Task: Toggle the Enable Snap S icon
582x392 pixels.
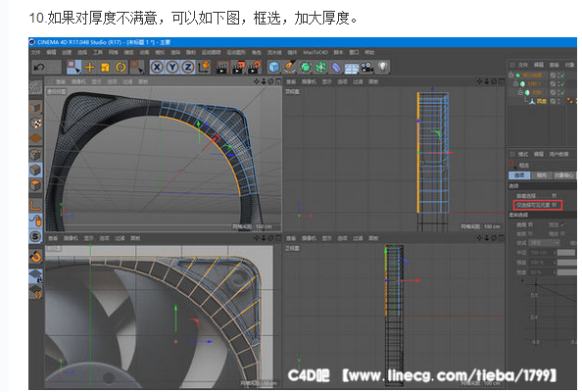Action: point(35,236)
